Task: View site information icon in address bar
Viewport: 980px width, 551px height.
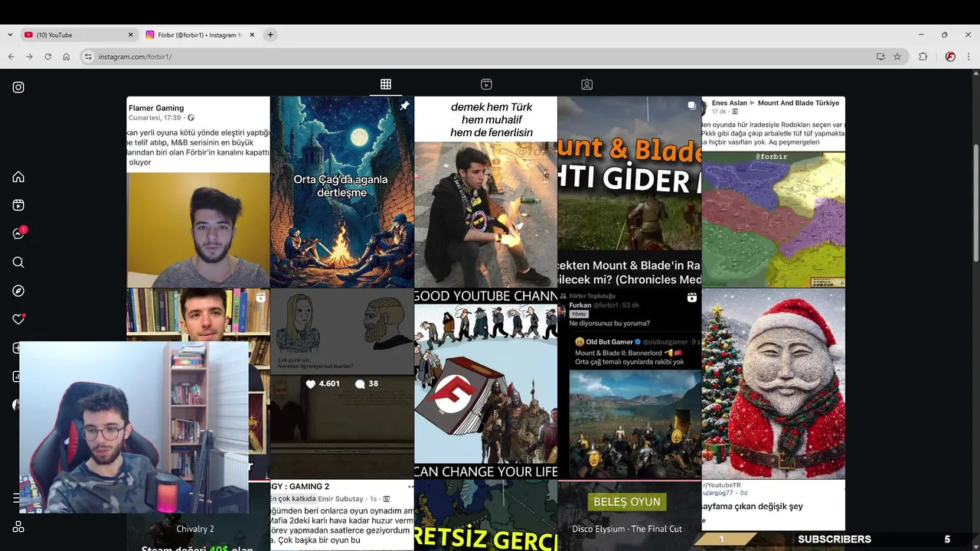Action: coord(88,57)
